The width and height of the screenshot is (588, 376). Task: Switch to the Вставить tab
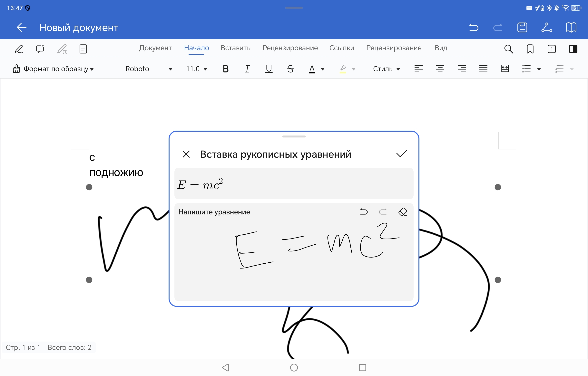click(x=235, y=48)
